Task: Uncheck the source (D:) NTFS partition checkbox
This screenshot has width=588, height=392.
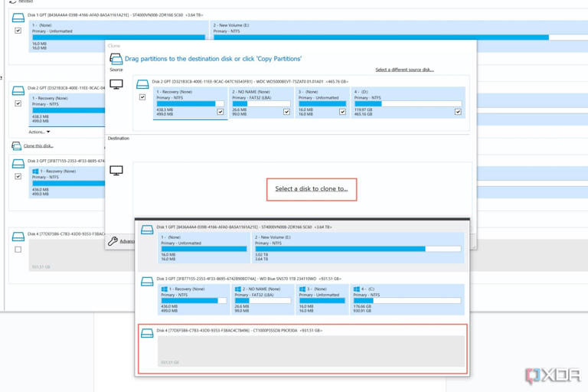Action: [x=458, y=112]
